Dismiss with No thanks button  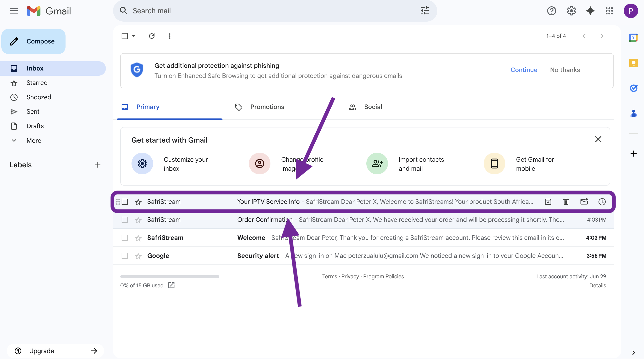[x=565, y=70]
